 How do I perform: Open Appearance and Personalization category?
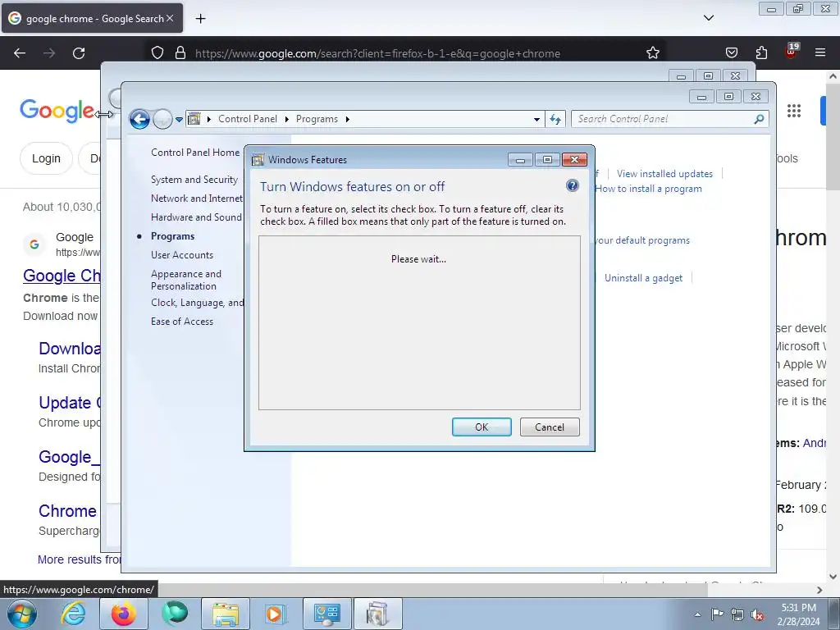point(186,280)
